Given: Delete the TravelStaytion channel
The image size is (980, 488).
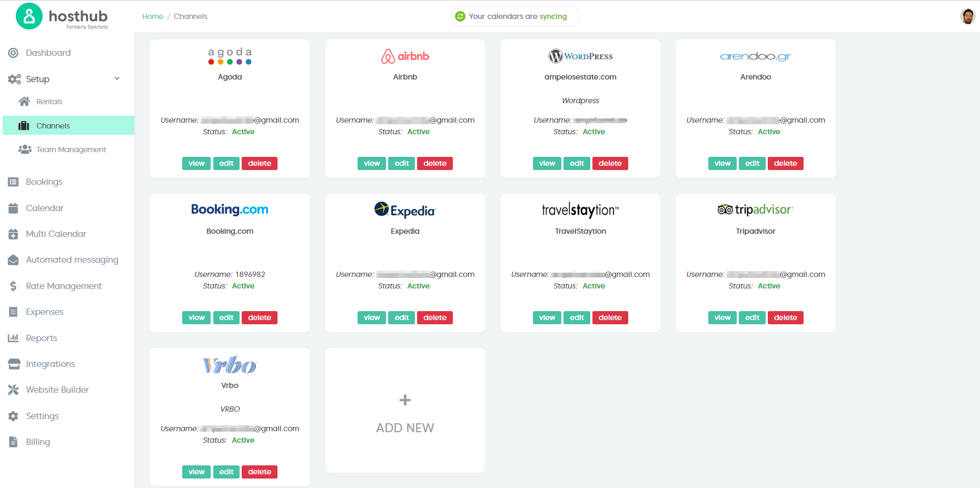Looking at the screenshot, I should click(x=610, y=317).
